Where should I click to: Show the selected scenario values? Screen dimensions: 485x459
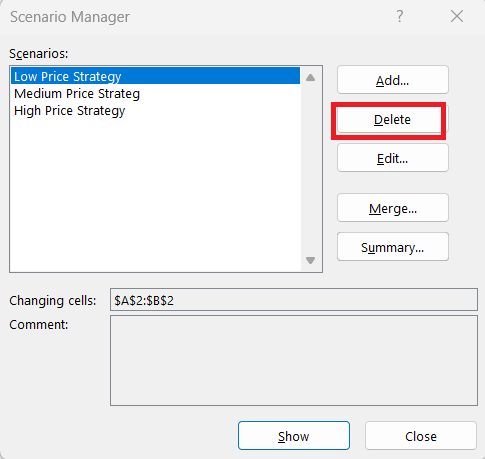(x=294, y=436)
